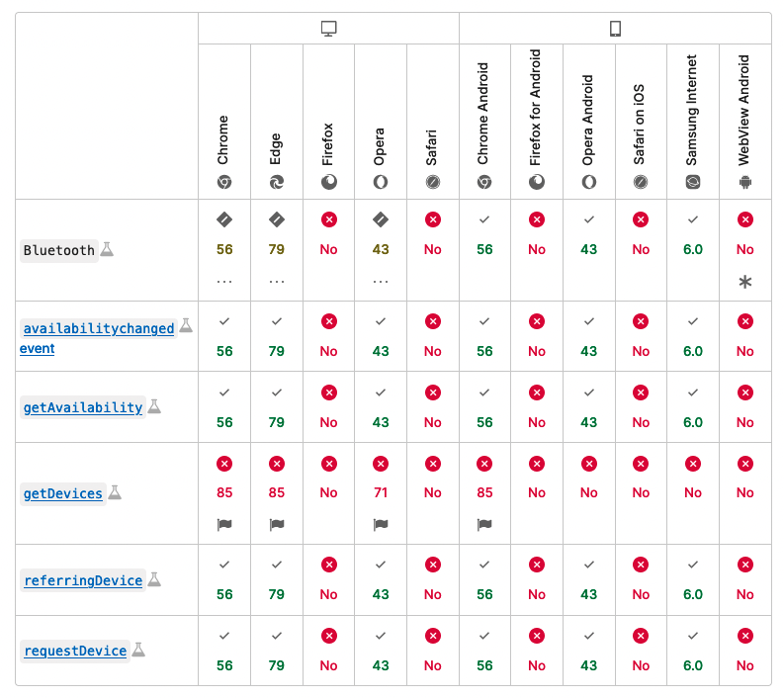Click the desktop platform icon in header

point(329,29)
